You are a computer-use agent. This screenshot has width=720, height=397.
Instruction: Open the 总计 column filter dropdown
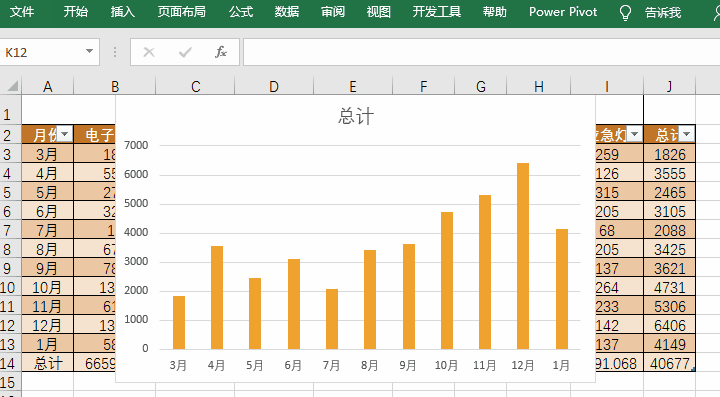(x=686, y=134)
